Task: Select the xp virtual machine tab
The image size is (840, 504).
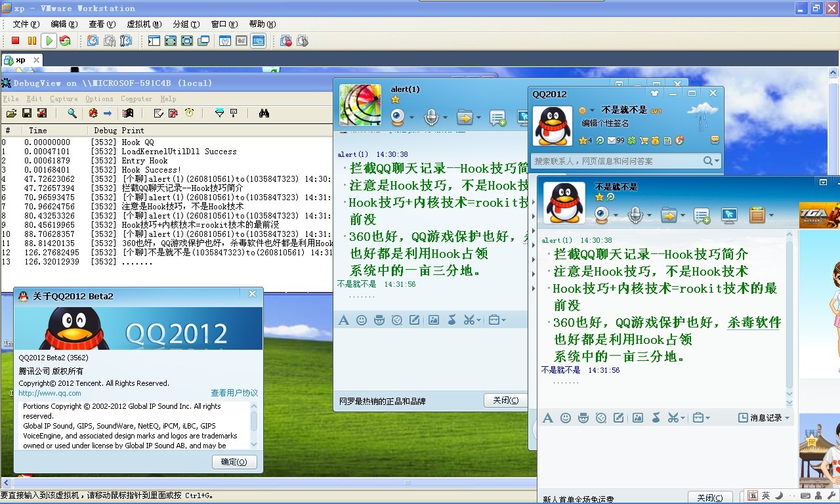Action: click(22, 60)
